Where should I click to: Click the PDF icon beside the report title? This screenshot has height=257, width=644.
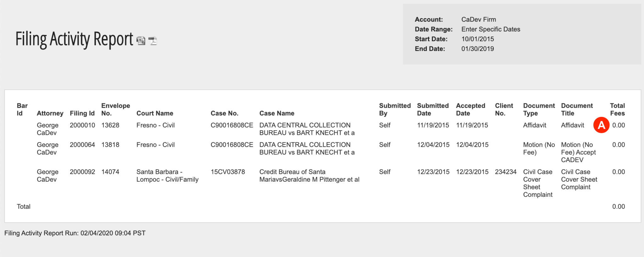point(152,41)
